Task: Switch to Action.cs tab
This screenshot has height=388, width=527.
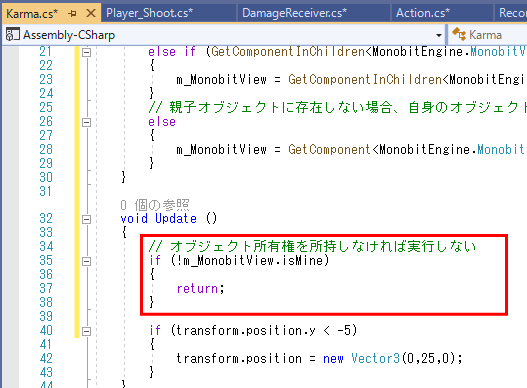Action: coord(422,13)
